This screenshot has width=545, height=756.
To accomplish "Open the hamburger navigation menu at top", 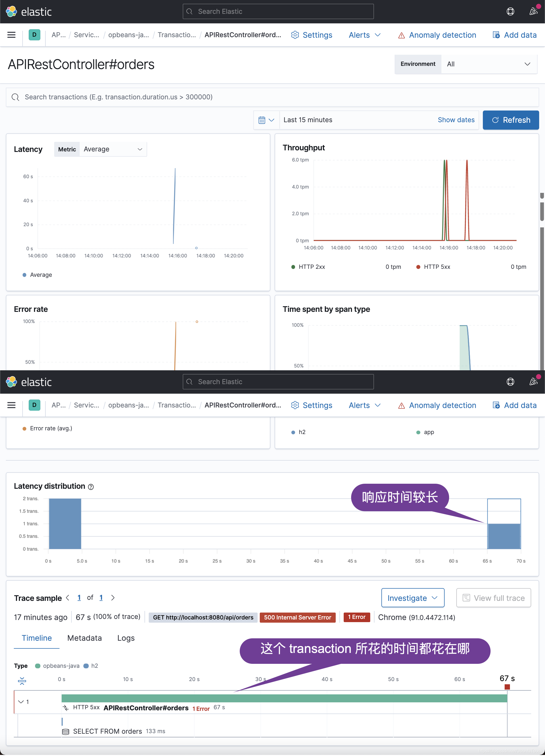I will pos(11,35).
